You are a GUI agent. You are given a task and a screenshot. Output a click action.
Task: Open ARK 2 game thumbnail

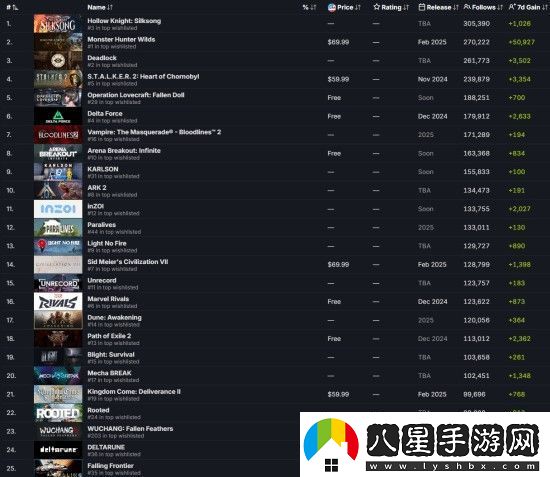tap(58, 190)
